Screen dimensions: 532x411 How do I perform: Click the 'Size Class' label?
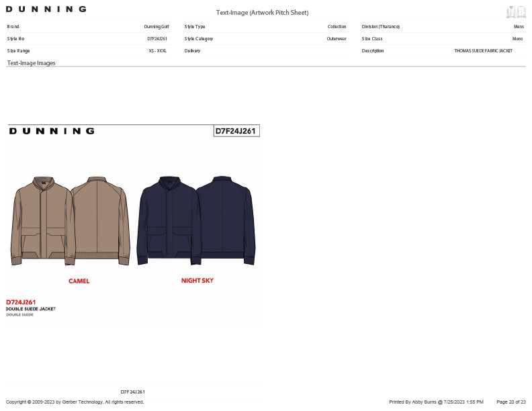pos(372,39)
